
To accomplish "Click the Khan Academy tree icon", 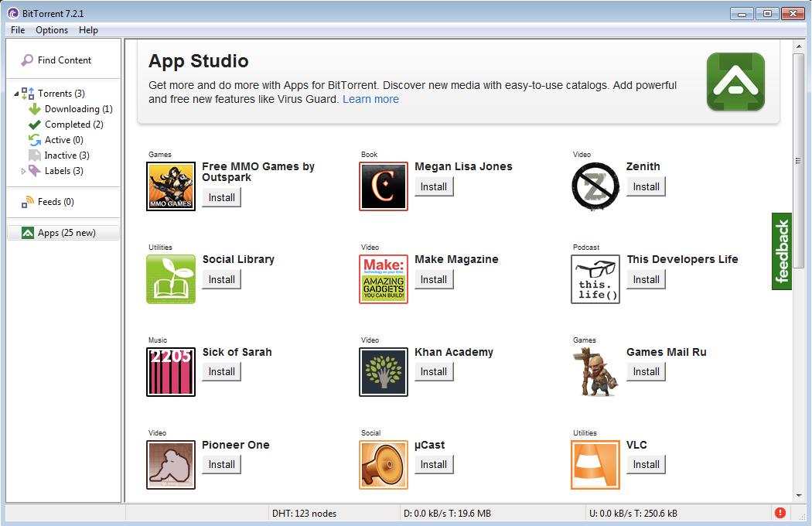I will click(x=384, y=372).
